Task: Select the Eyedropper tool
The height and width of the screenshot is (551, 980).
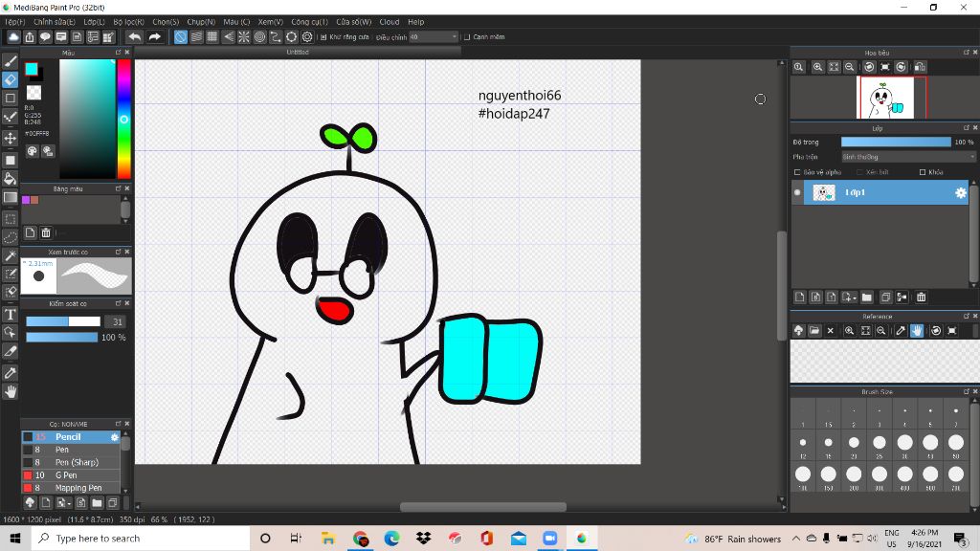Action: click(x=10, y=373)
